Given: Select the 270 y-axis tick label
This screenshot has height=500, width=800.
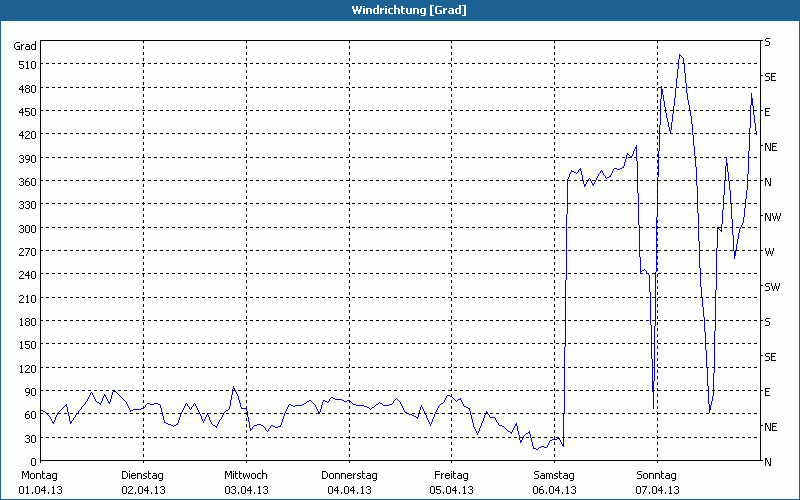Looking at the screenshot, I should click(28, 252).
